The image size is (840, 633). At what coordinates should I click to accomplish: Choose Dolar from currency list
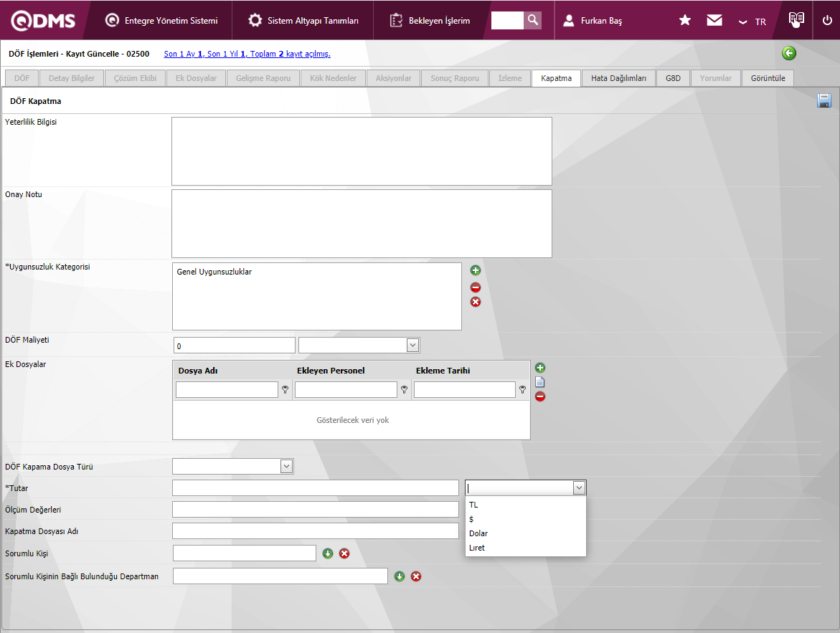[x=526, y=533]
